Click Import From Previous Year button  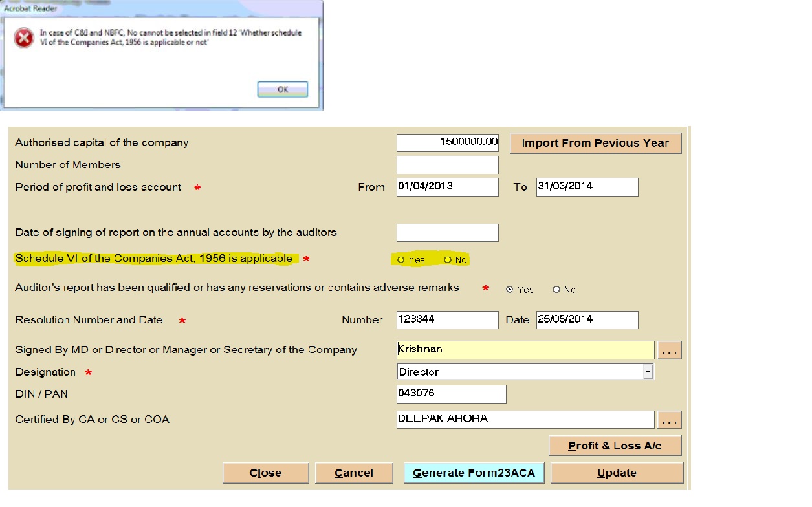click(x=595, y=143)
